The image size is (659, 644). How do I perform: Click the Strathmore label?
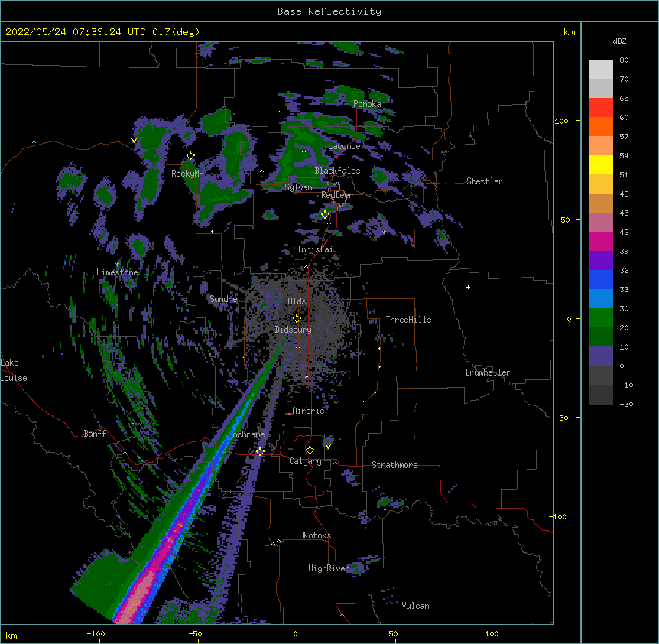[x=394, y=465]
